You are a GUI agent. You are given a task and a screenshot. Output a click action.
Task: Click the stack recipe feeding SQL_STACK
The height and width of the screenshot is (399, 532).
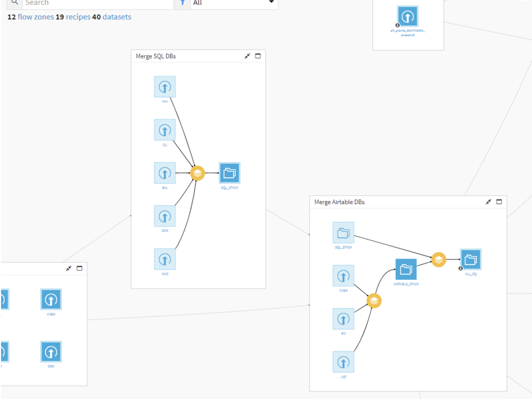tap(197, 173)
